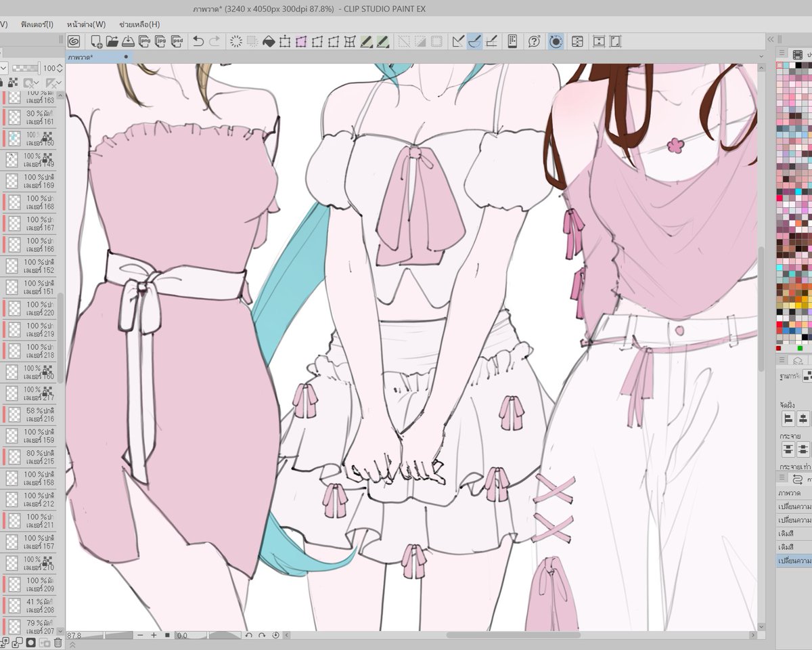Click the opacity value stepper arrows
Viewport: 812px width, 650px height.
(60, 68)
